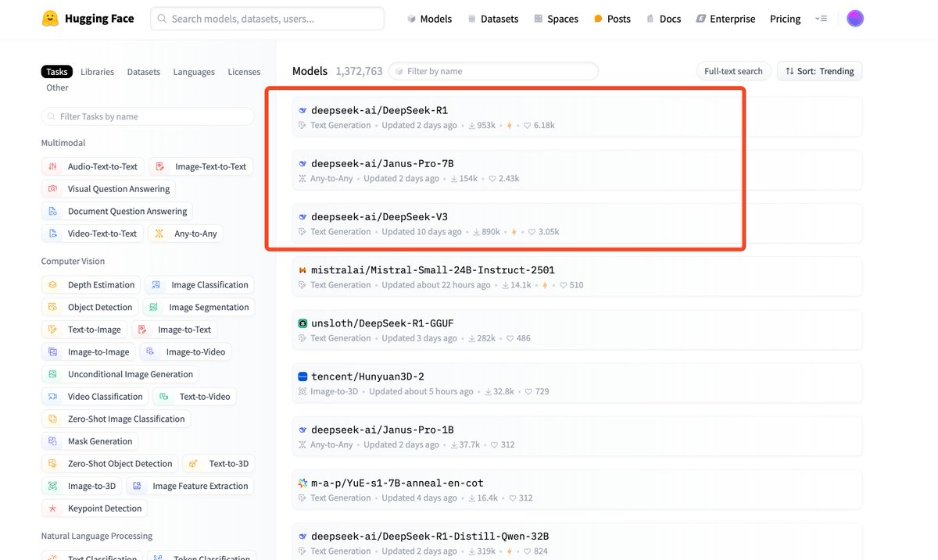Switch to the Other filter tab
938x560 pixels.
click(57, 87)
